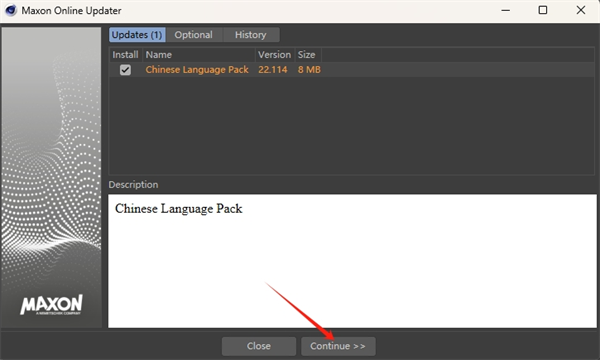Click the Size column header
Viewport: 600px width, 360px height.
point(308,55)
